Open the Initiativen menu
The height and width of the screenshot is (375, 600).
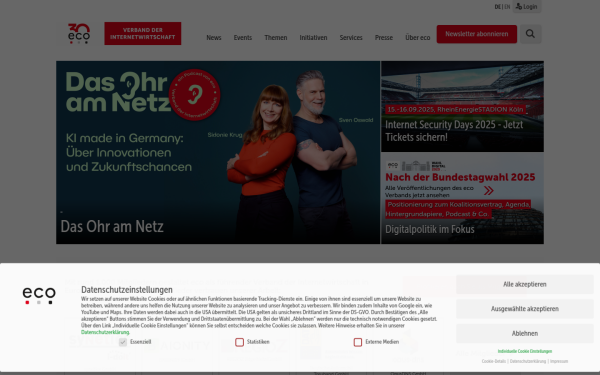313,38
